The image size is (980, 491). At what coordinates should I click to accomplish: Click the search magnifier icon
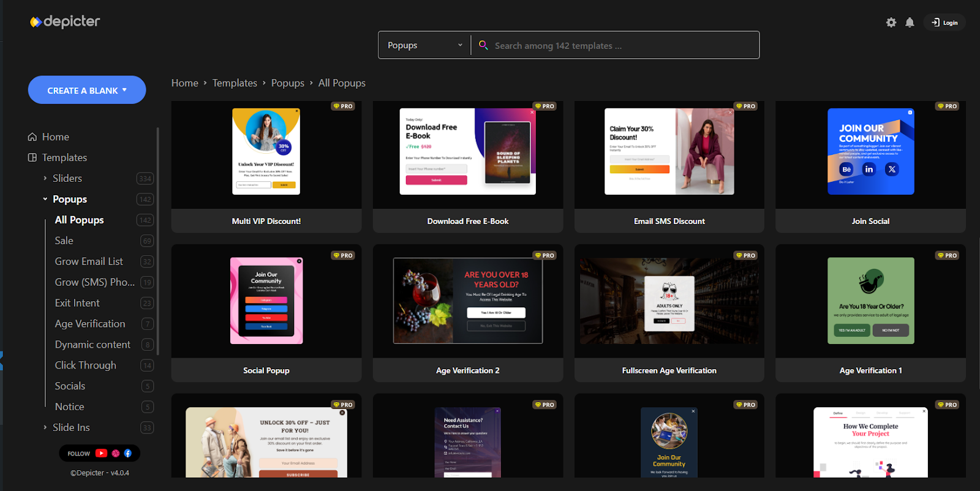pyautogui.click(x=483, y=45)
